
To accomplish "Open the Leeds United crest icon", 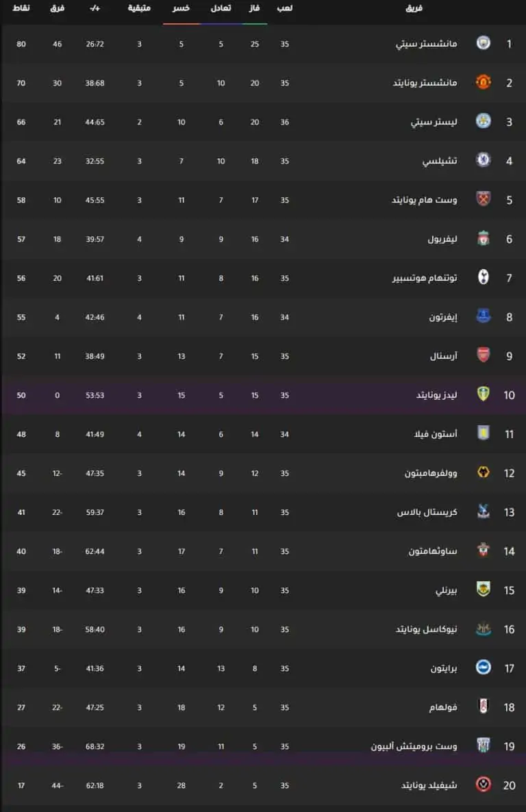I will coord(483,394).
